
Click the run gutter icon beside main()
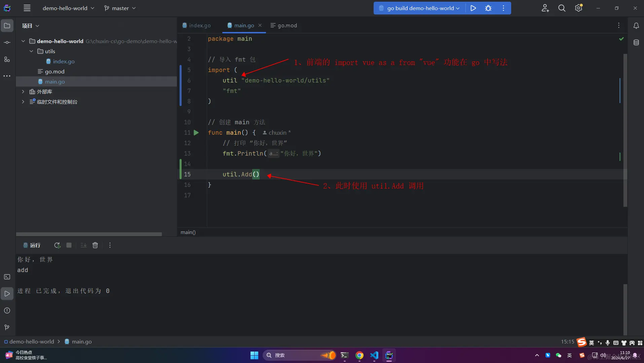(196, 133)
